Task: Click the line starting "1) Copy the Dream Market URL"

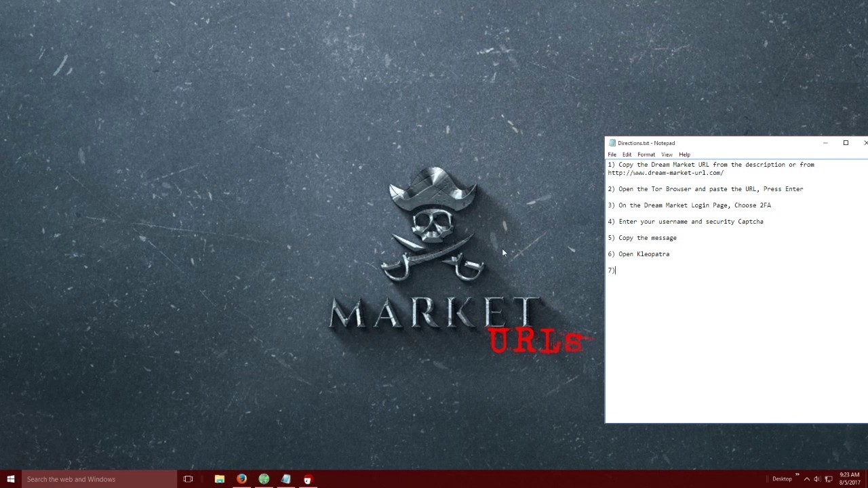Action: [x=711, y=165]
